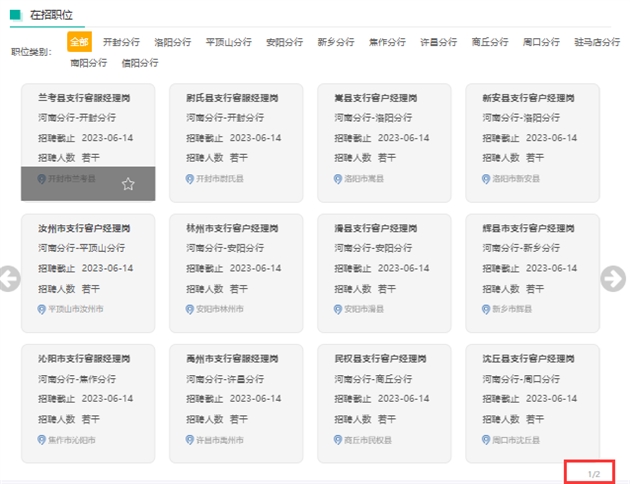
Task: Click location pin icon beside 新乡市辉县
Action: (x=486, y=309)
